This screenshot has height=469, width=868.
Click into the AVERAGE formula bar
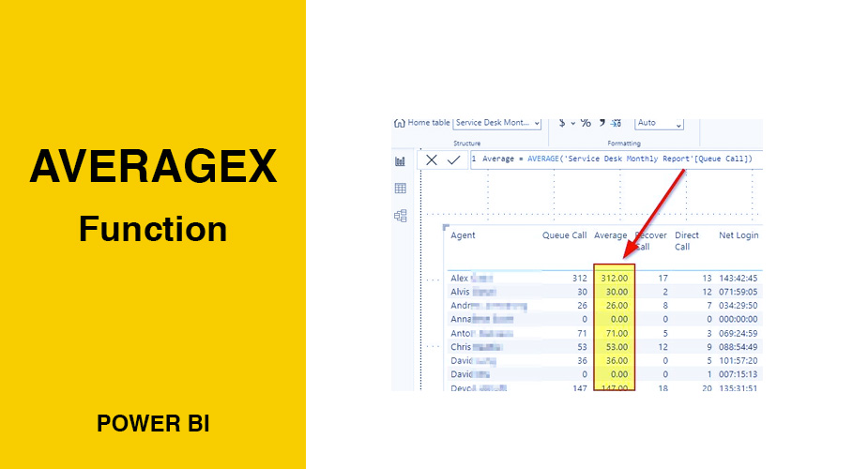(x=617, y=159)
